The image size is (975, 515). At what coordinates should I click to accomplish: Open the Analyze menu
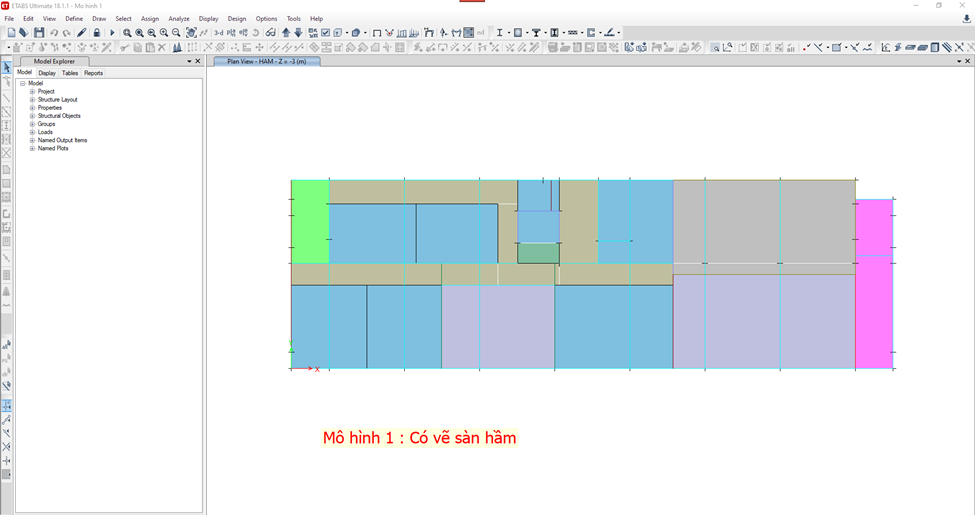[x=179, y=19]
